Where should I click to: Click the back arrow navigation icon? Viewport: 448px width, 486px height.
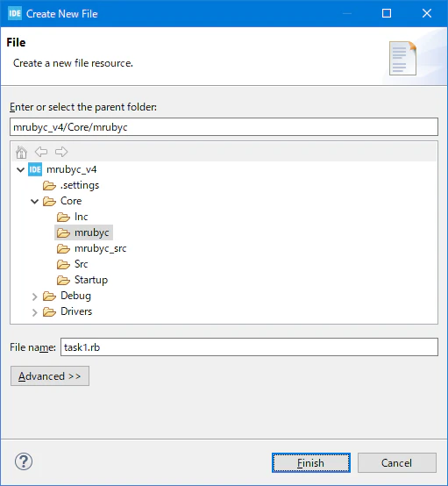click(41, 152)
